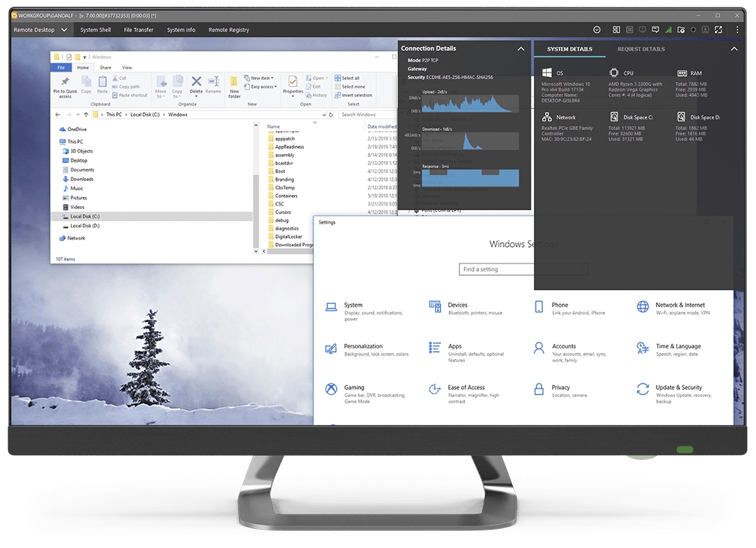Screen dimensions: 756x548
Task: Open the Request Details tab
Action: [x=641, y=49]
